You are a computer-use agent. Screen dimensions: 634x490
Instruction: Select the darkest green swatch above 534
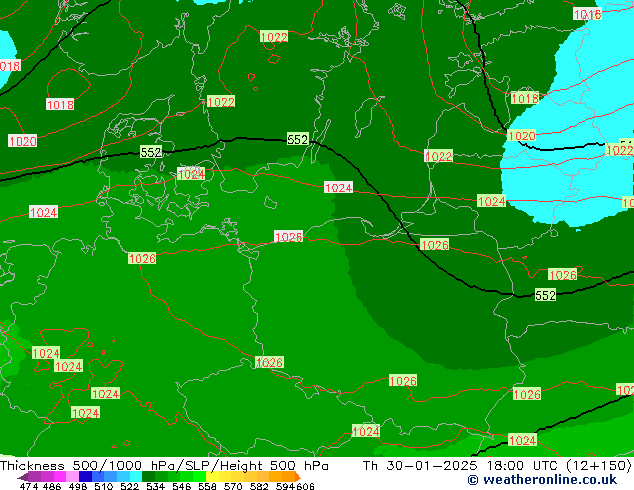[148, 477]
